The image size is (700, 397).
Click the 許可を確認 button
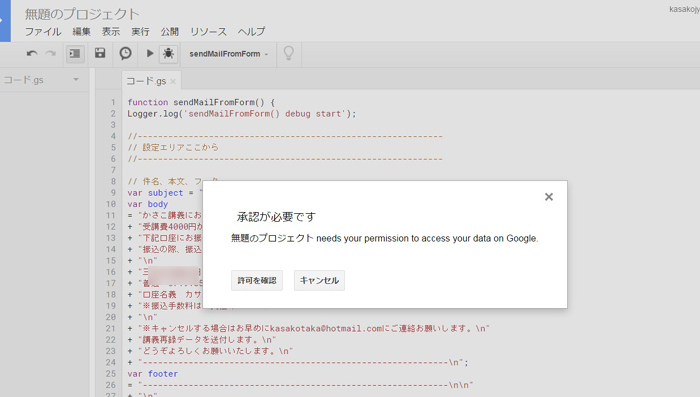click(x=257, y=280)
